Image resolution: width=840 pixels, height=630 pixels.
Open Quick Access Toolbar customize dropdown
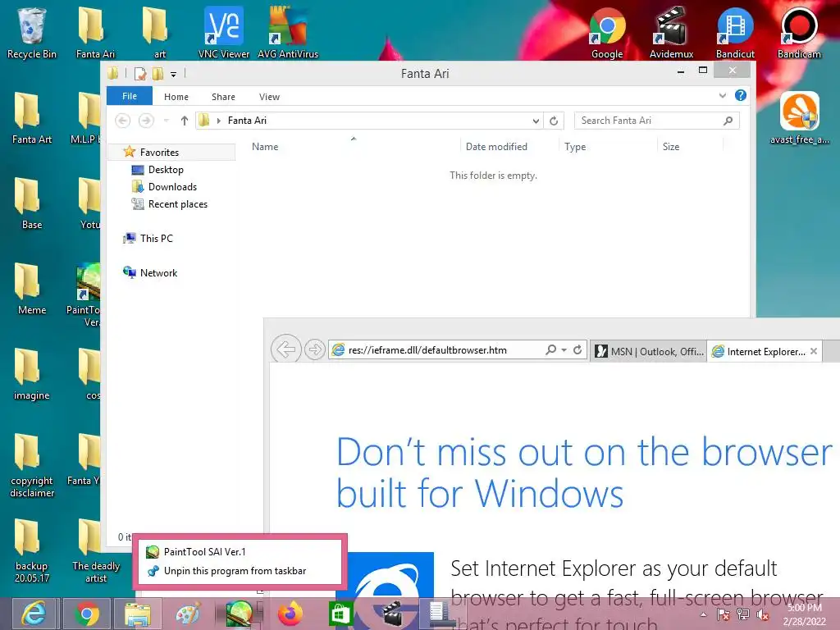(x=173, y=74)
